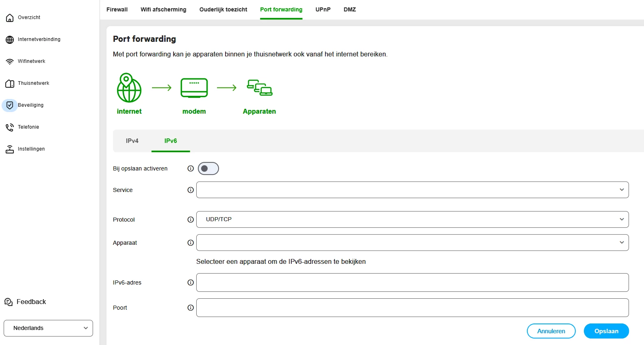Select the Beveiliging shield icon

tap(10, 105)
